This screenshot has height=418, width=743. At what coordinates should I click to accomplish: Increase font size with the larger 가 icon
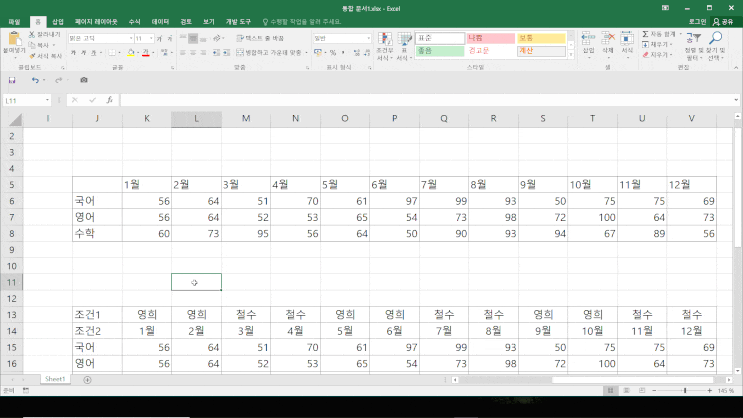[x=159, y=38]
